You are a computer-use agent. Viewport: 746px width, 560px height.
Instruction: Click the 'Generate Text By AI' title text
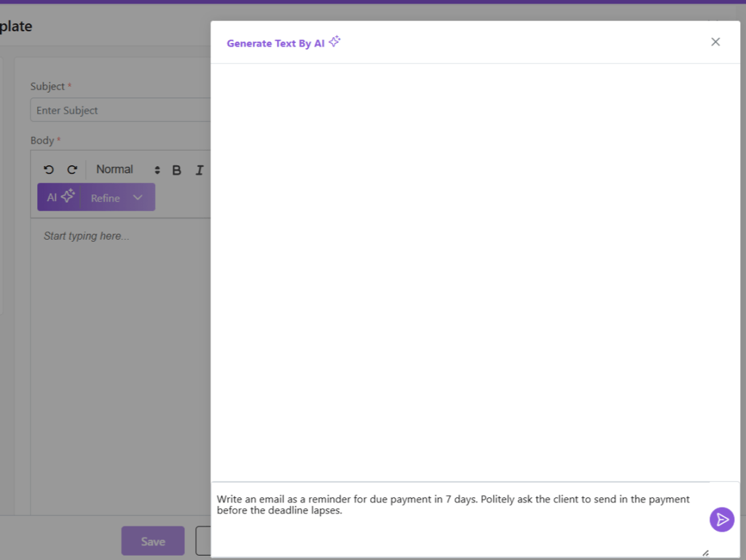[x=275, y=44]
